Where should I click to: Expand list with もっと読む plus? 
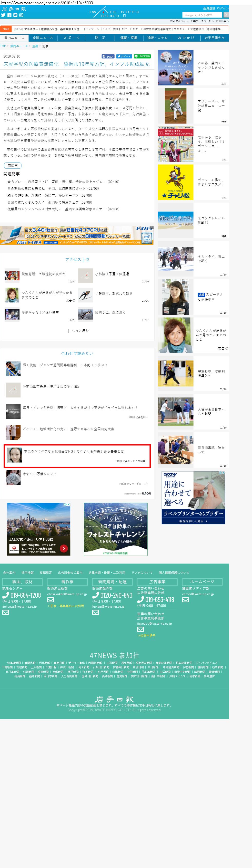tap(78, 331)
